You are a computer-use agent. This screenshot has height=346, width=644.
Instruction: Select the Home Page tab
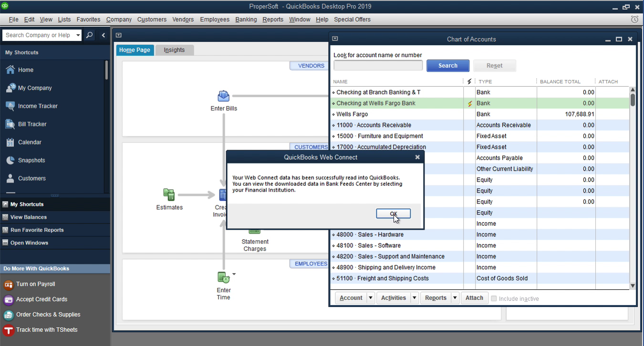click(x=135, y=50)
